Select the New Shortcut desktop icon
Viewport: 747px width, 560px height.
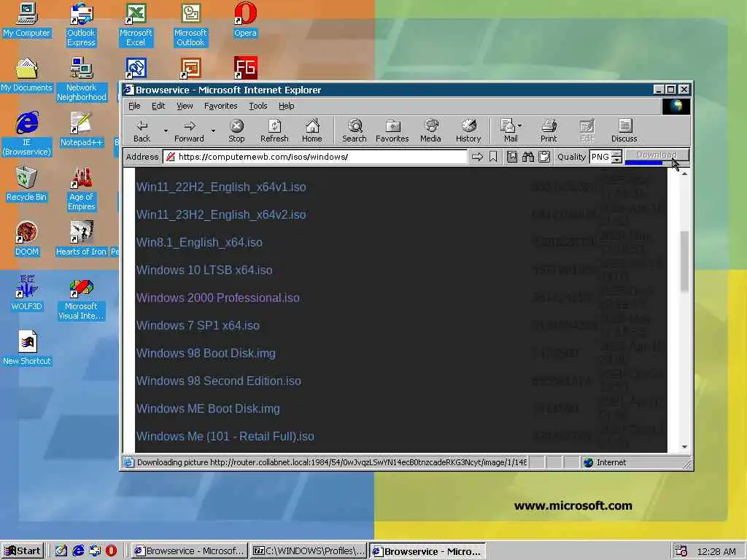click(x=27, y=348)
